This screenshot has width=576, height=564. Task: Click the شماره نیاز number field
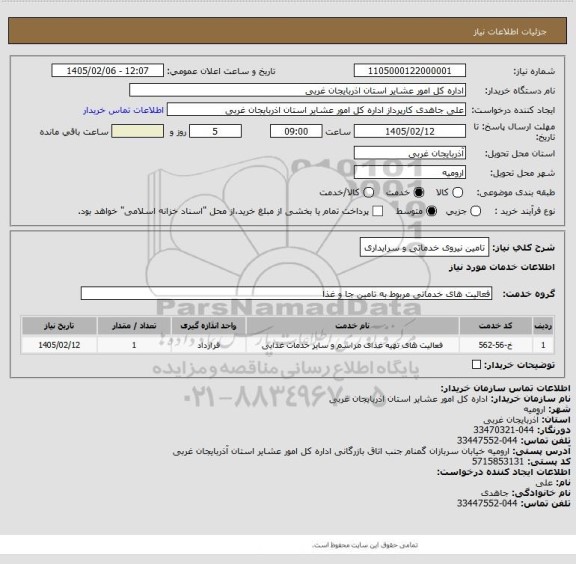pos(410,71)
